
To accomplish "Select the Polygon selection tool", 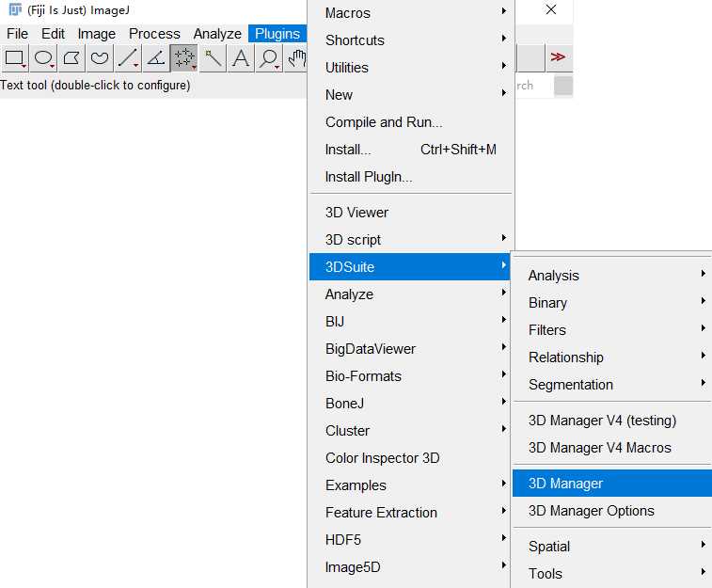I will (71, 57).
